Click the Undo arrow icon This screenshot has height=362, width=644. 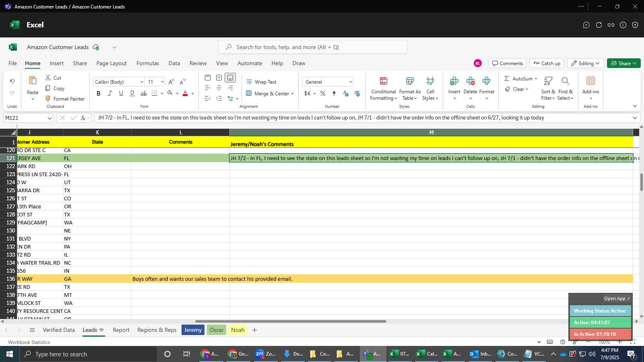click(x=12, y=82)
